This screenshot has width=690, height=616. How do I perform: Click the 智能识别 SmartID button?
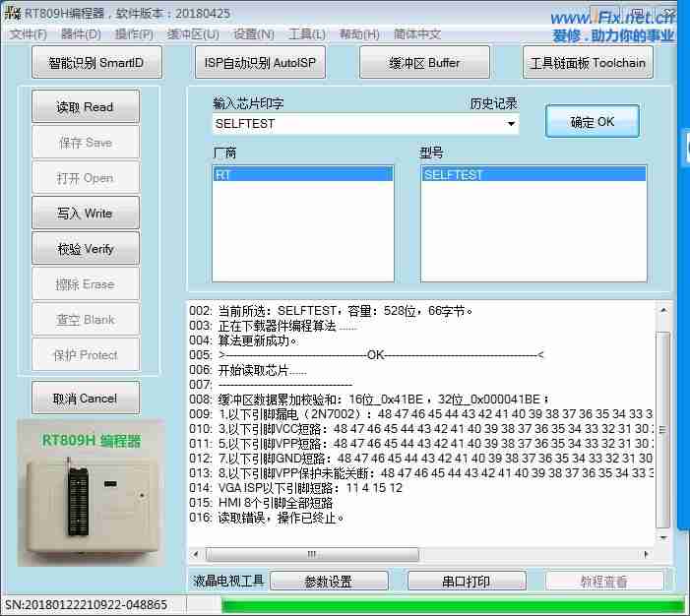pyautogui.click(x=96, y=62)
